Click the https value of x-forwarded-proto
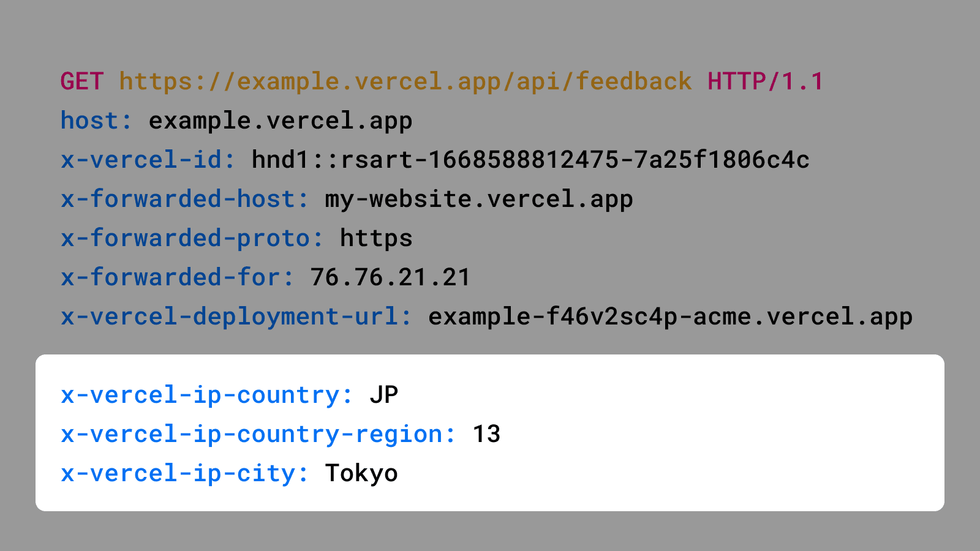The image size is (980, 551). (376, 238)
